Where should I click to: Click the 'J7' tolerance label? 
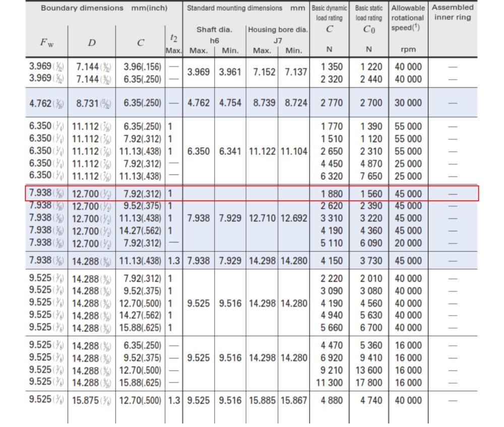tap(278, 40)
